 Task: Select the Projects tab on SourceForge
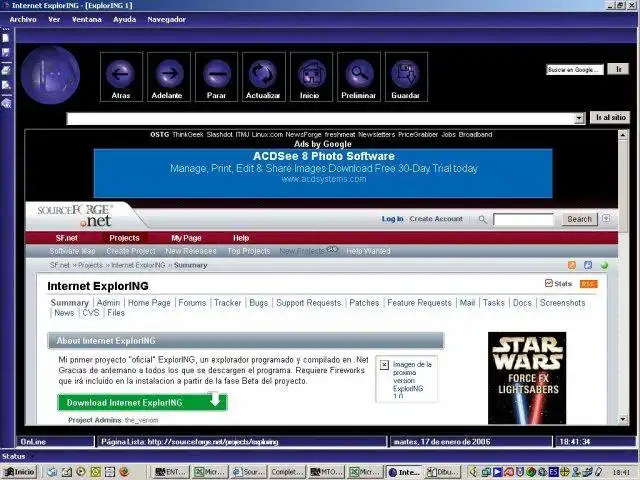point(124,238)
